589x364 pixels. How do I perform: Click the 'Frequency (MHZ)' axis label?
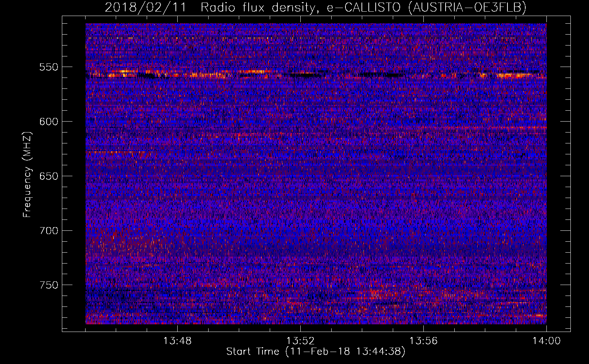tap(27, 175)
